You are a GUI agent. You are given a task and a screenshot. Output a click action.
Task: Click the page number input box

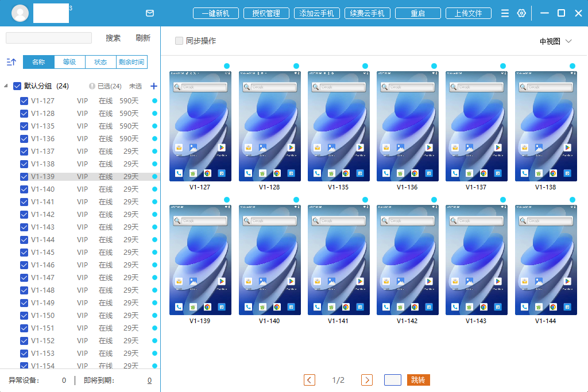click(393, 380)
